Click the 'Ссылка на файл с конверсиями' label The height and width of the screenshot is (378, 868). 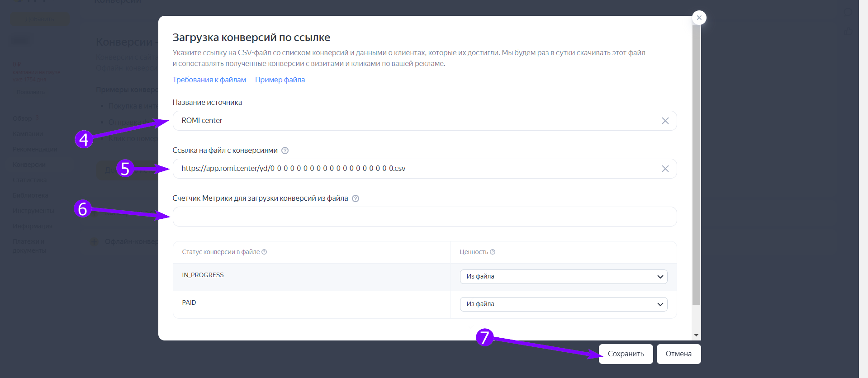pos(225,151)
